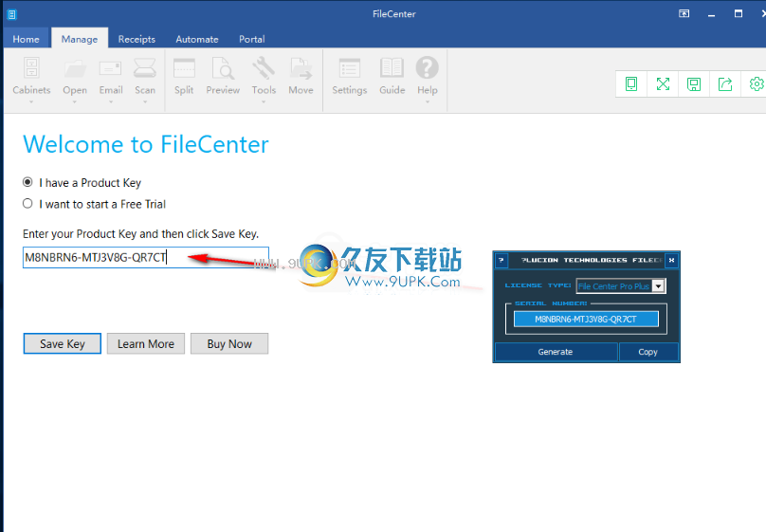The image size is (766, 532).
Task: Expand the Tools dropdown arrow
Action: coord(264,102)
